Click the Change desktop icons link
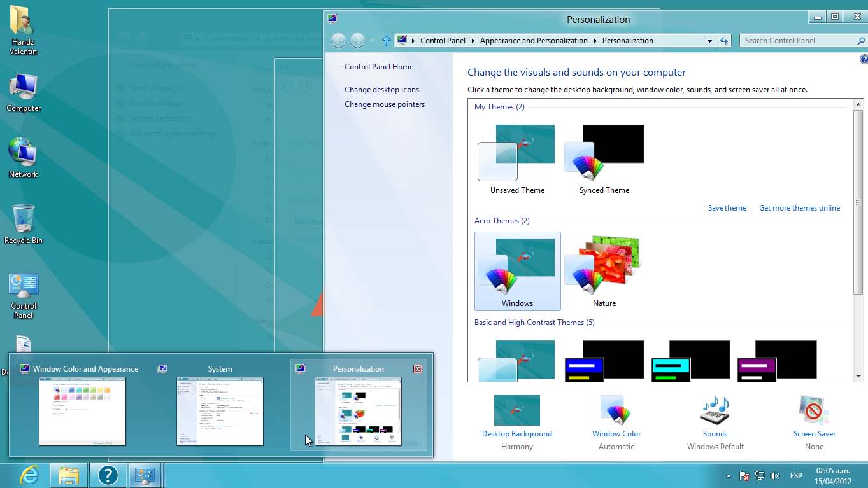The height and width of the screenshot is (488, 868). [381, 90]
